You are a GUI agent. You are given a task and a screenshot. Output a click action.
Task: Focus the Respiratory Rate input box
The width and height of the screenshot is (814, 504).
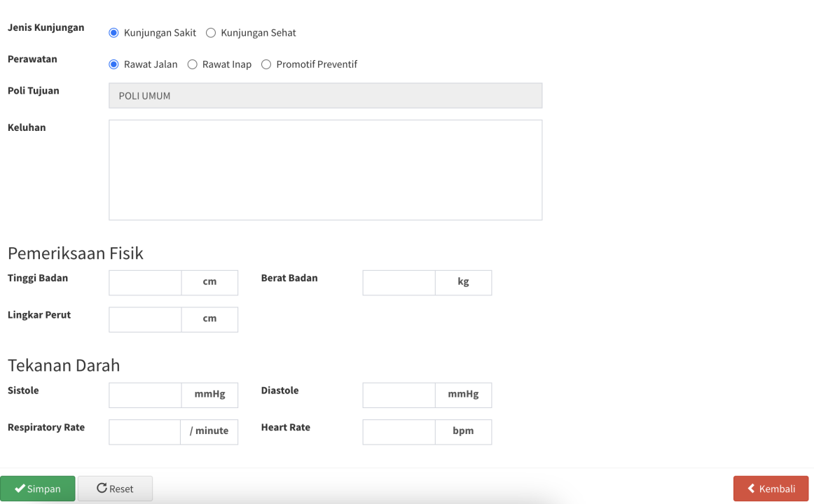pyautogui.click(x=145, y=432)
